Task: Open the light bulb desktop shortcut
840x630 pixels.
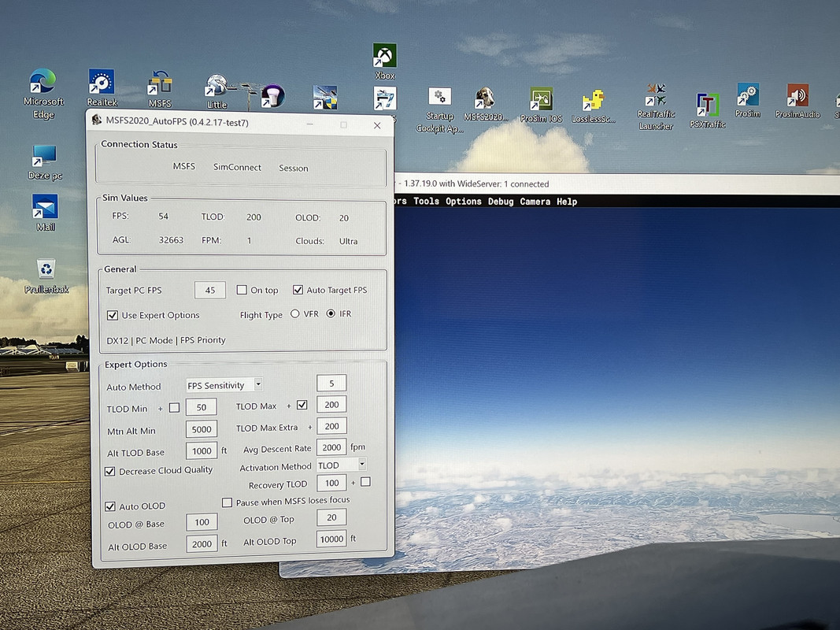Action: pos(273,96)
